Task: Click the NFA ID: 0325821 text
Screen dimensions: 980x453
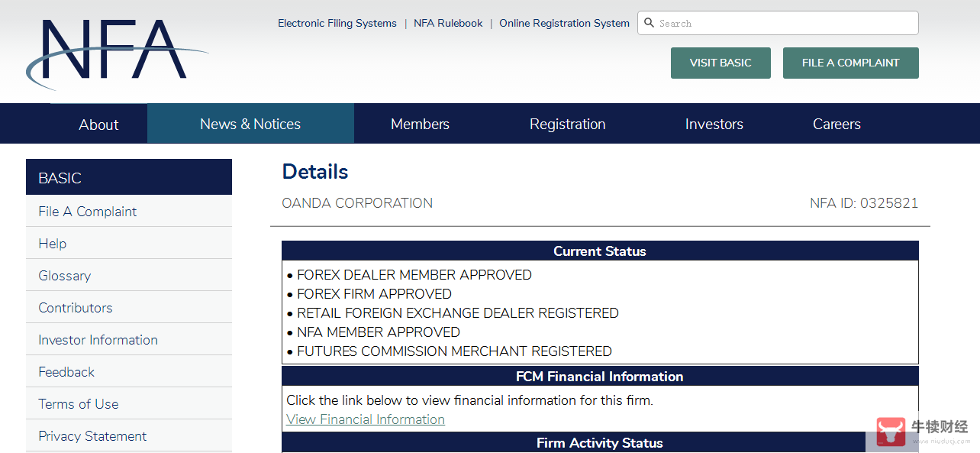Action: (x=864, y=203)
